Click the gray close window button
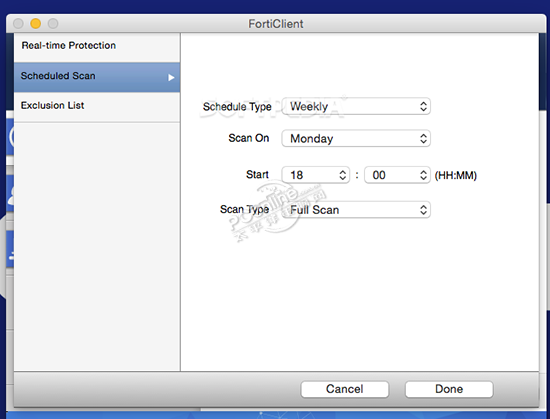The height and width of the screenshot is (419, 550). tap(18, 23)
